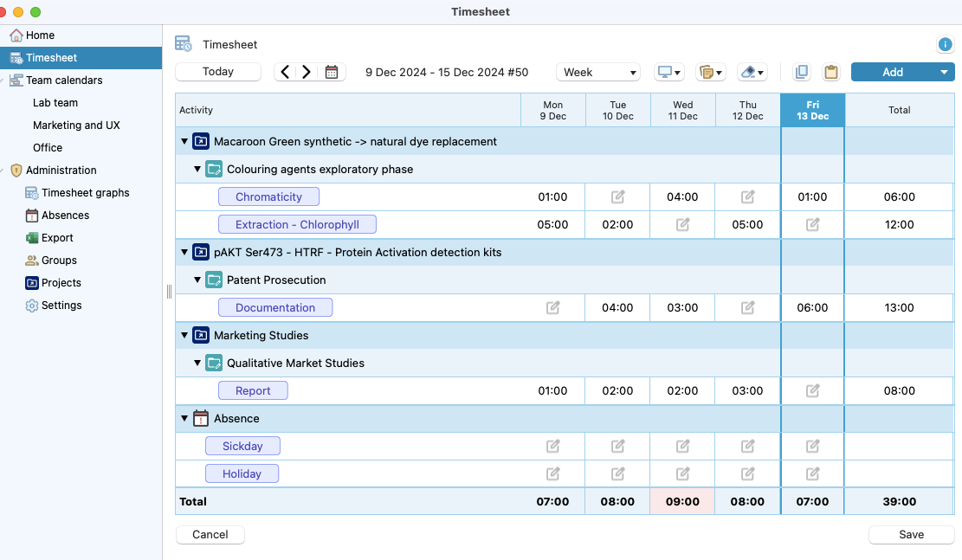Save the timesheet changes
The image size is (962, 560).
910,534
